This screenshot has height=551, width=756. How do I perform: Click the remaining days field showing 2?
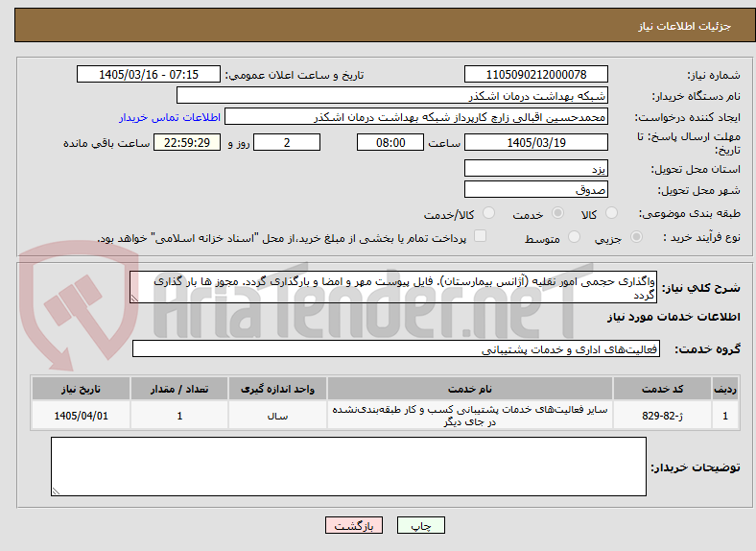click(287, 142)
